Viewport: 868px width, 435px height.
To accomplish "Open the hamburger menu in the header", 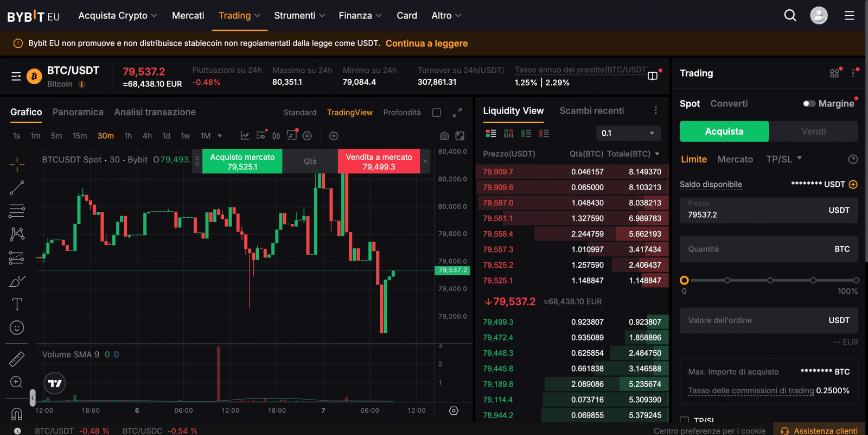I will 849,16.
